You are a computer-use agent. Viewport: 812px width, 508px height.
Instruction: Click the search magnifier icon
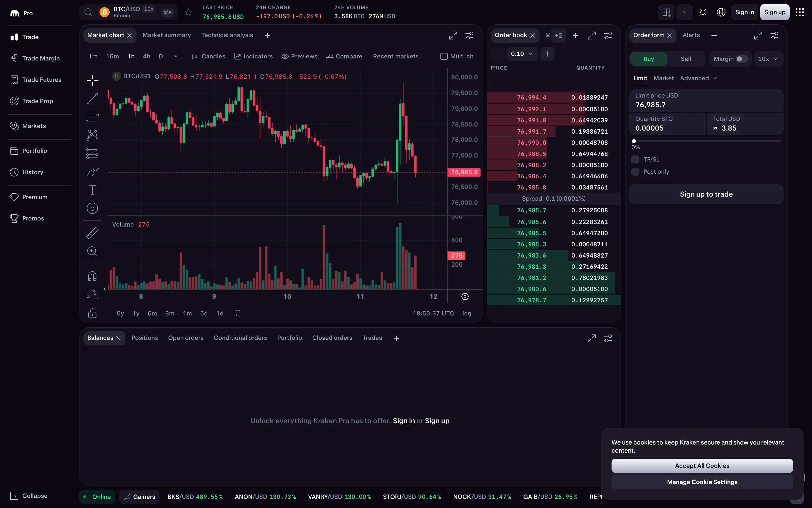[x=88, y=12]
